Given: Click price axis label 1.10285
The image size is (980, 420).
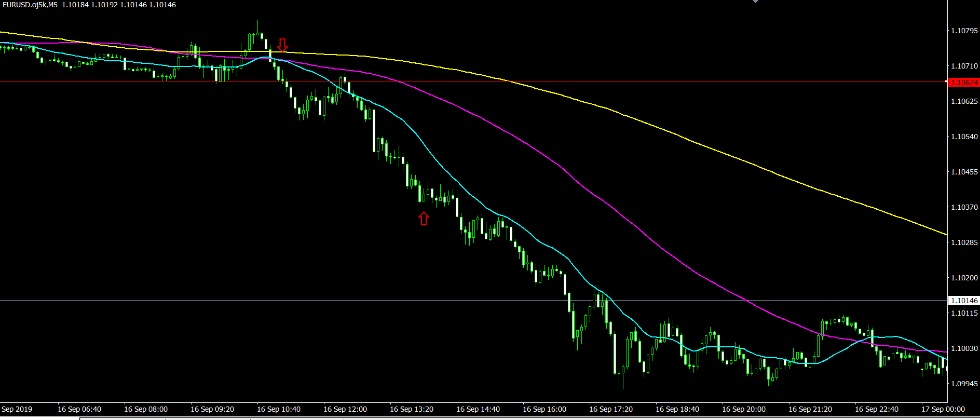Looking at the screenshot, I should pyautogui.click(x=964, y=242).
